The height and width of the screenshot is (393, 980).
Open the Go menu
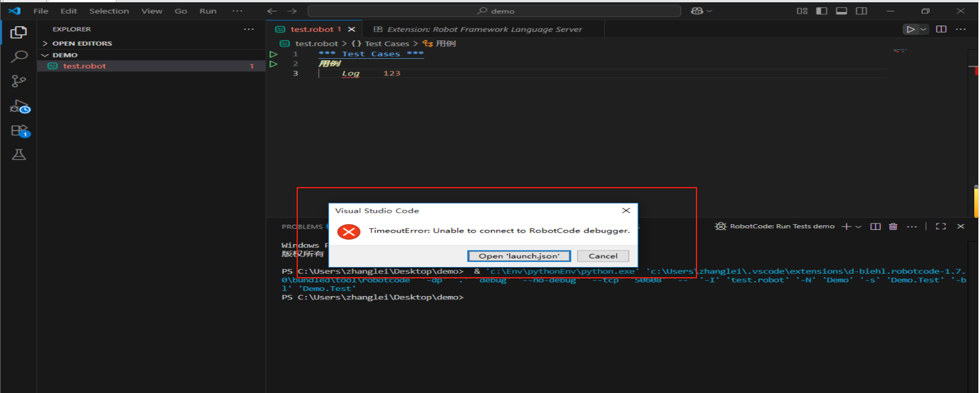[x=181, y=11]
